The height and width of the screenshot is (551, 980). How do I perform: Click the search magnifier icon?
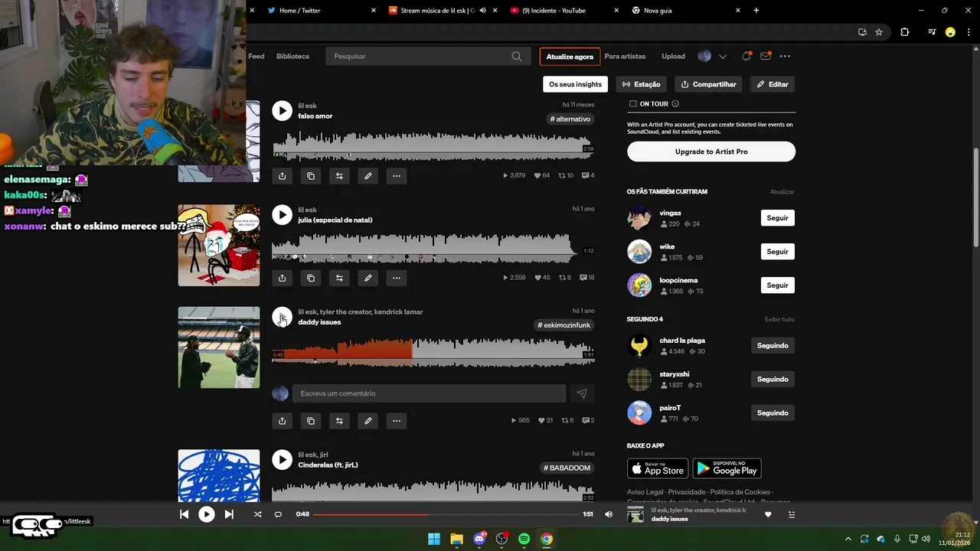coord(517,56)
